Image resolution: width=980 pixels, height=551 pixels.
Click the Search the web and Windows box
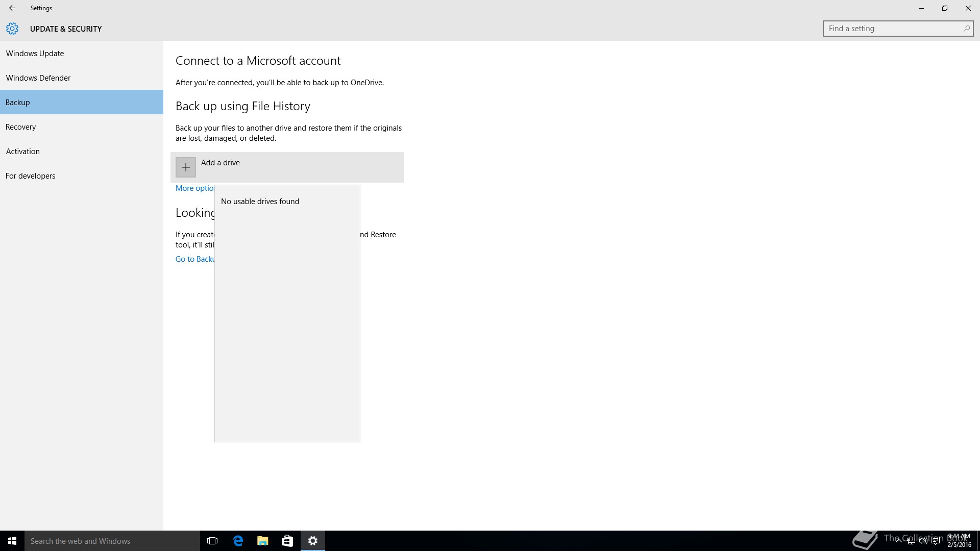(x=112, y=541)
